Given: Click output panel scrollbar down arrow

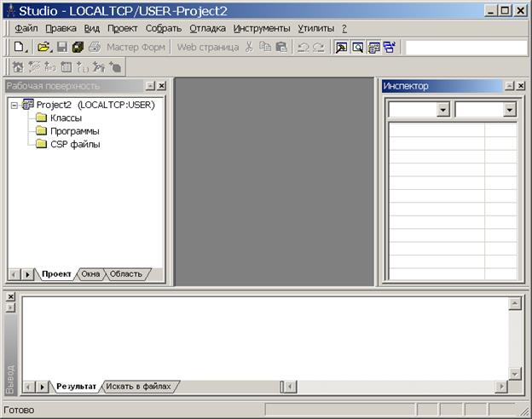Looking at the screenshot, I should pos(515,374).
